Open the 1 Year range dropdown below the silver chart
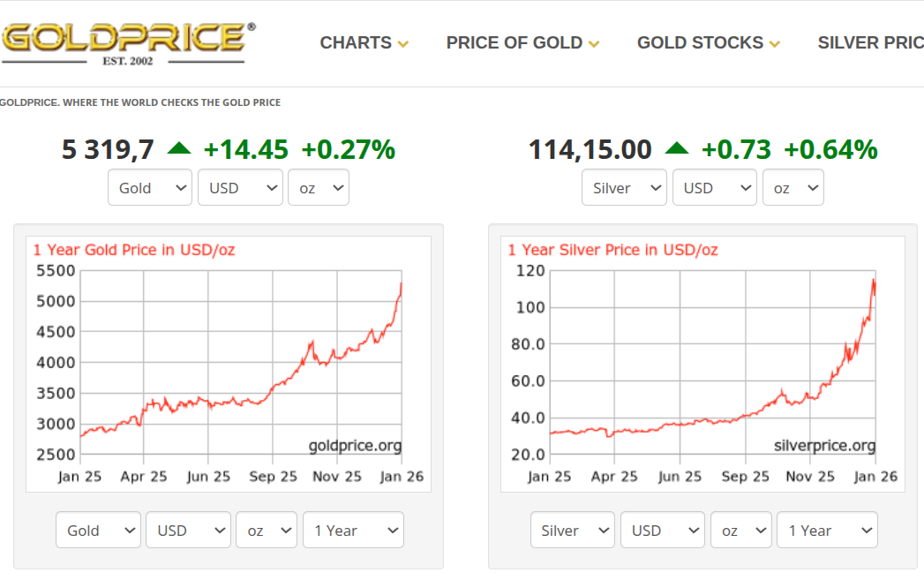 [x=827, y=530]
